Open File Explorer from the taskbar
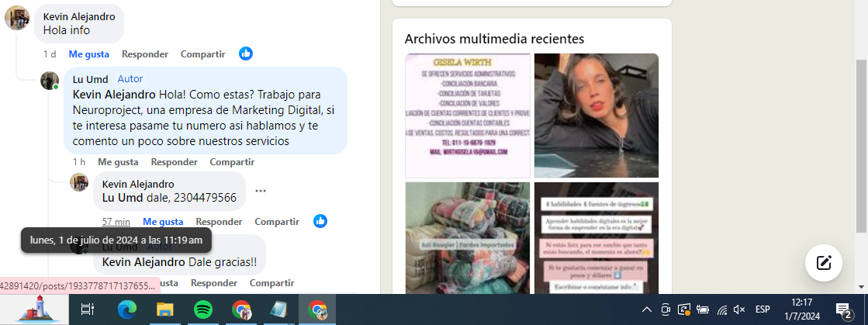Image resolution: width=868 pixels, height=325 pixels. (x=164, y=309)
